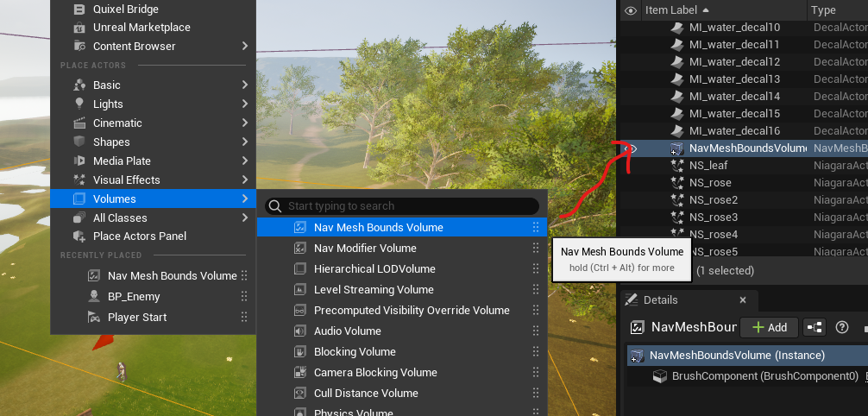The image size is (868, 416).
Task: Click the Player Start gamepad icon
Action: point(94,317)
